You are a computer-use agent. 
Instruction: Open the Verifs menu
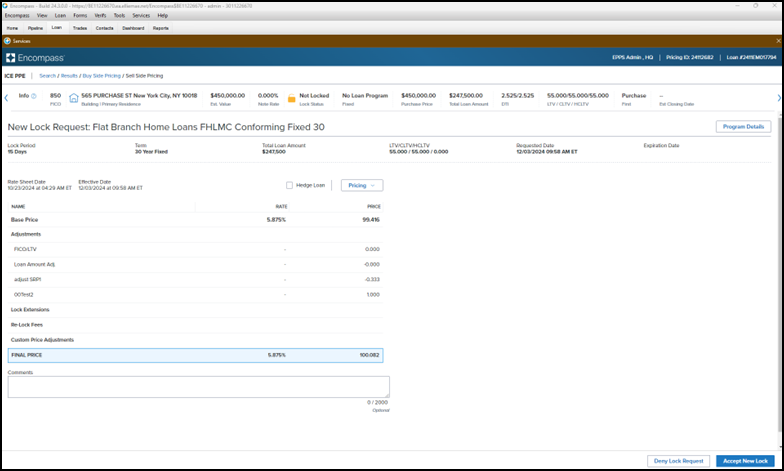click(100, 16)
